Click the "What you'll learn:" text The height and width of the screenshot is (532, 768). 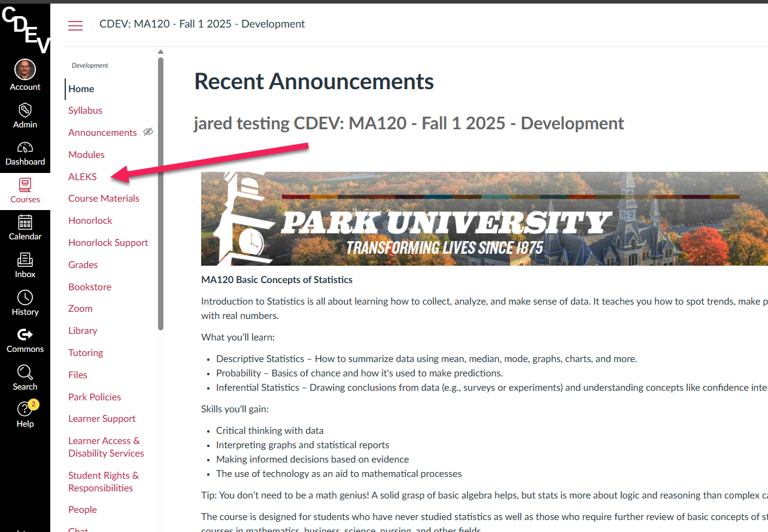pos(238,337)
